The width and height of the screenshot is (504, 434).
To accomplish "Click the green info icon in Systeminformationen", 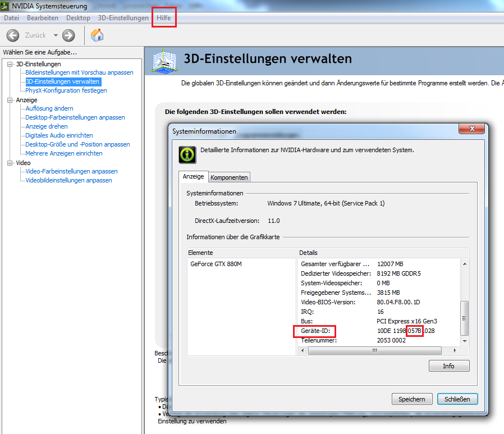I will (x=187, y=155).
